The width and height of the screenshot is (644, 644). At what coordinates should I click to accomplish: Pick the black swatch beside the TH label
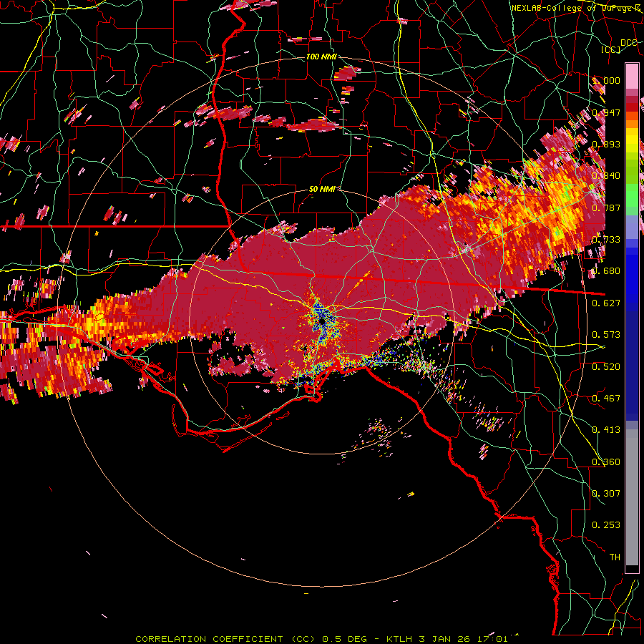click(632, 569)
